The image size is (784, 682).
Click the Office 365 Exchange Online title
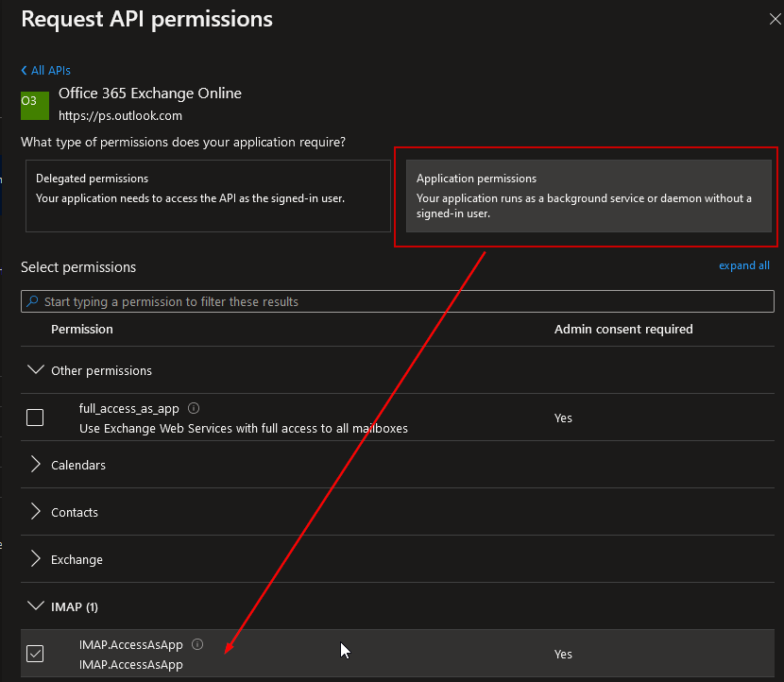click(x=150, y=93)
